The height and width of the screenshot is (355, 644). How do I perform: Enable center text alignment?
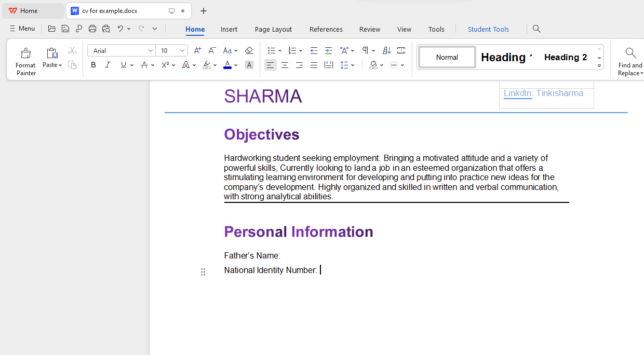tap(285, 65)
